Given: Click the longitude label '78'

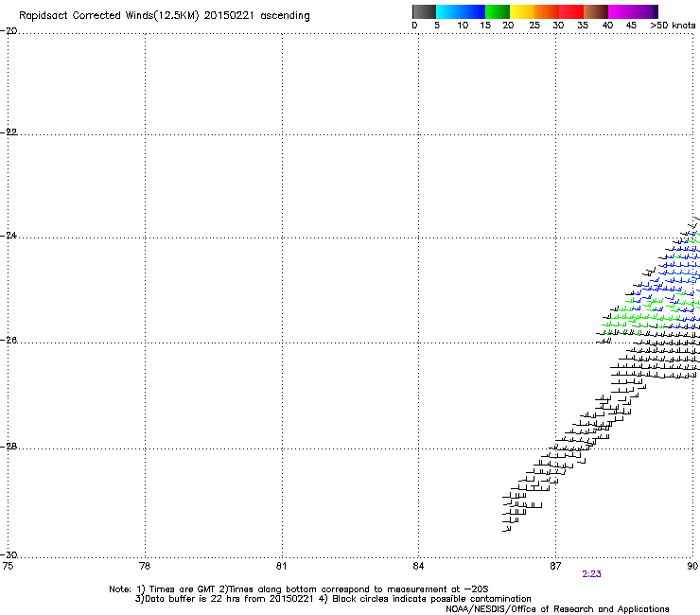Looking at the screenshot, I should (145, 566).
